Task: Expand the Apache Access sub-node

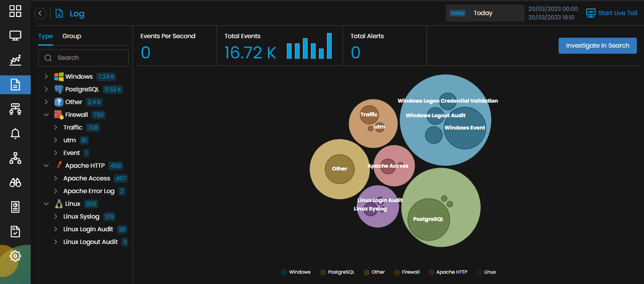Action: [x=55, y=179]
